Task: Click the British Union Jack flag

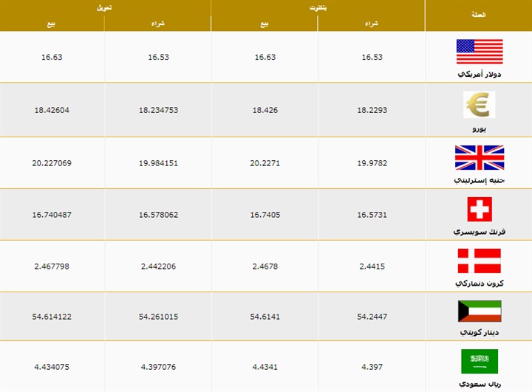Action: pyautogui.click(x=479, y=157)
